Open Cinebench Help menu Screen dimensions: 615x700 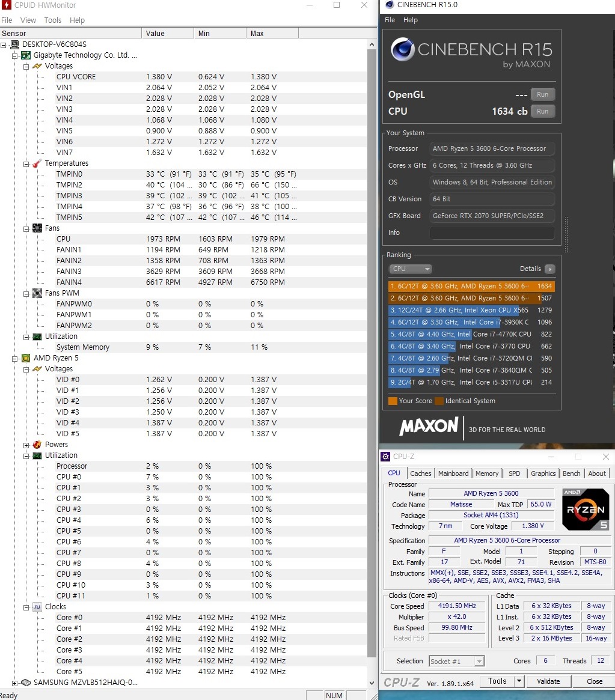[x=411, y=20]
